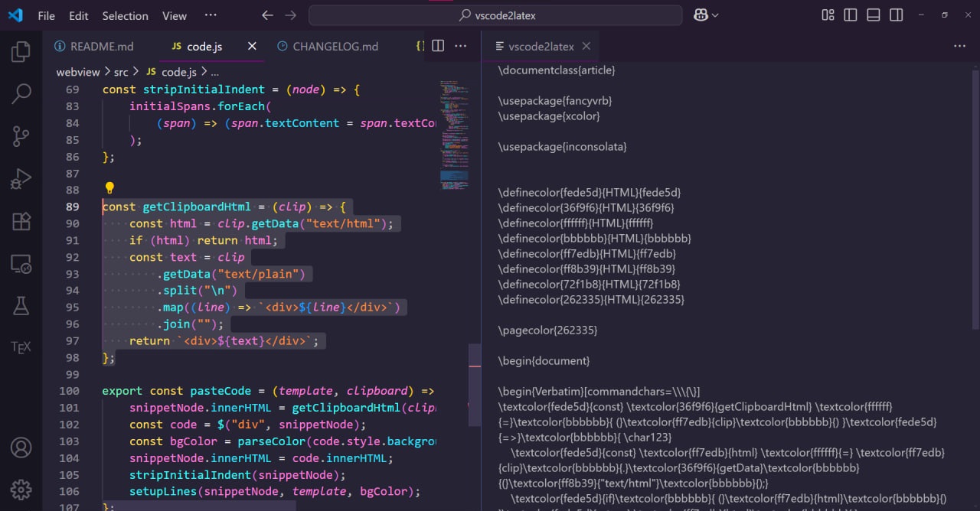Open more actions for vscode2latex editor group
980x511 pixels.
pyautogui.click(x=959, y=46)
